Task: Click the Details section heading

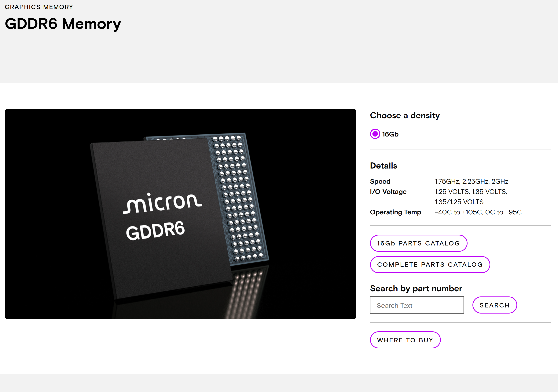Action: pos(383,166)
